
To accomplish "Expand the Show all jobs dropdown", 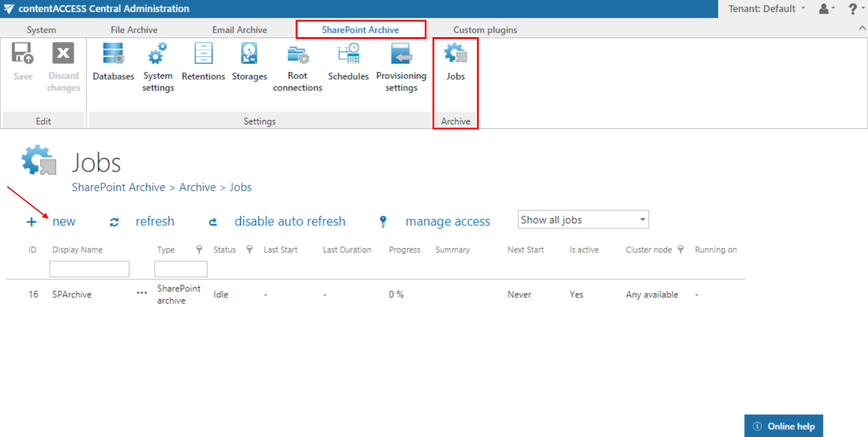I will click(x=583, y=220).
